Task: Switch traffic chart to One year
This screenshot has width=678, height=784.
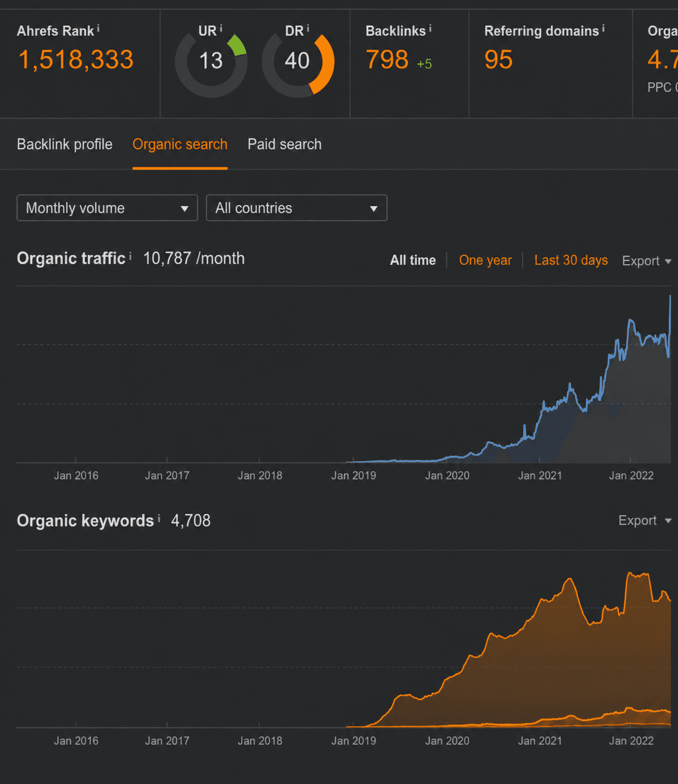Action: pos(485,261)
